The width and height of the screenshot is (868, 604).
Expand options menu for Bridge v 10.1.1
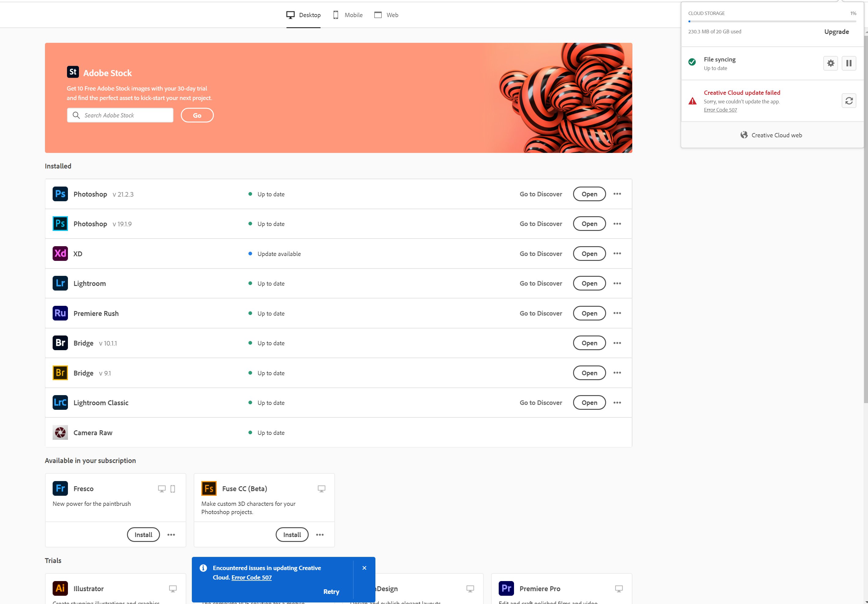[617, 343]
